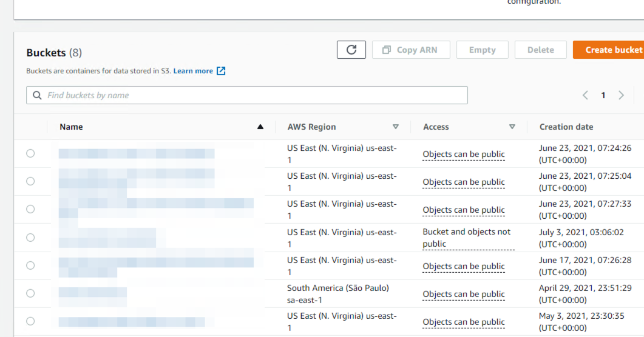
Task: Select bucket created July 3, 2021
Action: click(30, 238)
